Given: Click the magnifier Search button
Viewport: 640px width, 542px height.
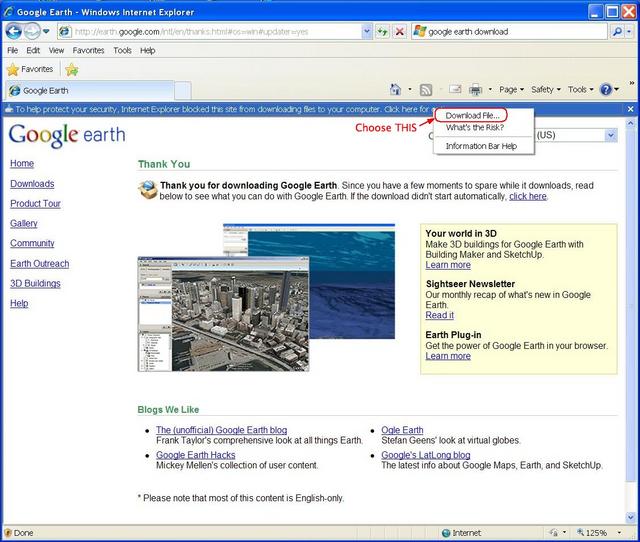Looking at the screenshot, I should [618, 31].
